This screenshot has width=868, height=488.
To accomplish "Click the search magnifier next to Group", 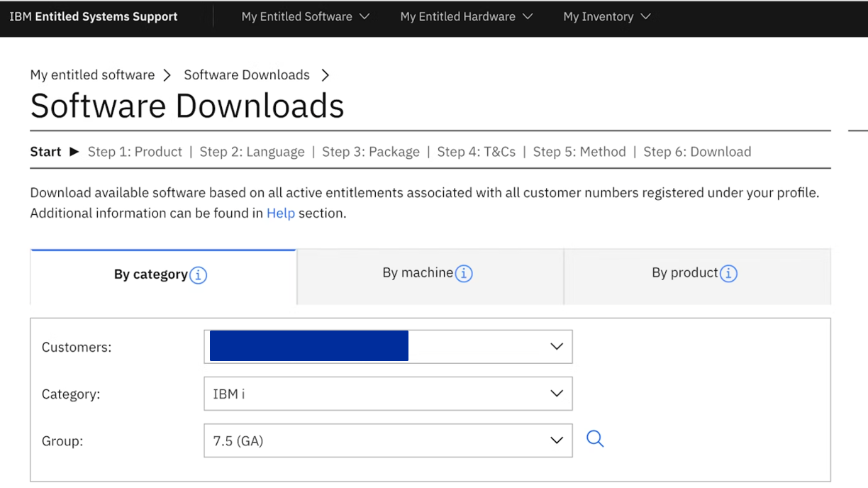I will (x=595, y=439).
